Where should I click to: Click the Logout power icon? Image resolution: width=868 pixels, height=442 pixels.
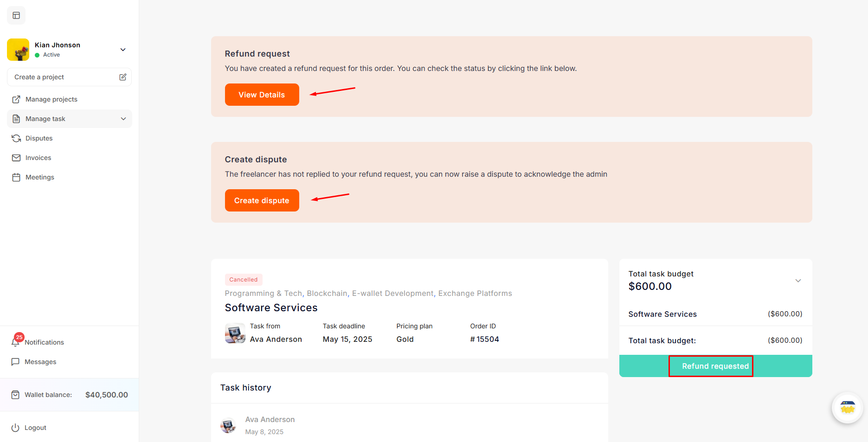point(15,428)
